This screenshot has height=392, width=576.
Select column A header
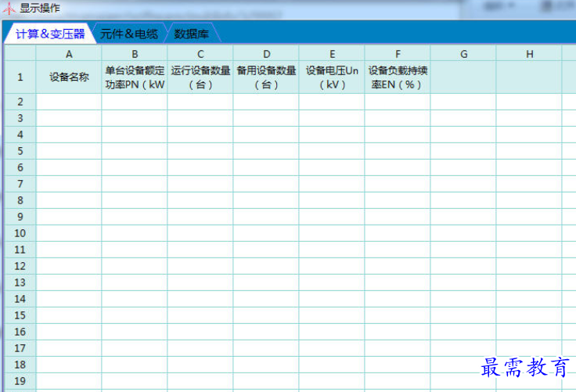pyautogui.click(x=69, y=54)
